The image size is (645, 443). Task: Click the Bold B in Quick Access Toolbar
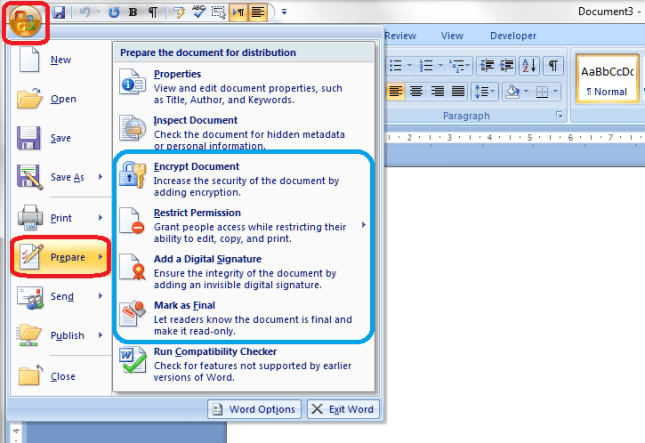pyautogui.click(x=133, y=12)
